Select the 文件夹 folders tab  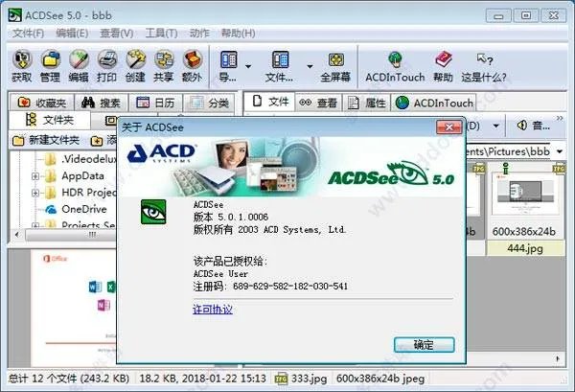50,120
